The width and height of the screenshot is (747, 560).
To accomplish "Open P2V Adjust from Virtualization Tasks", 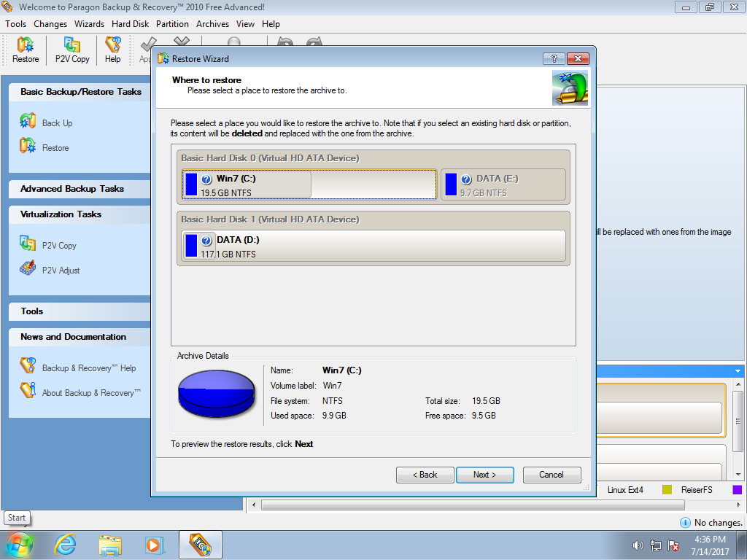I will tap(61, 271).
